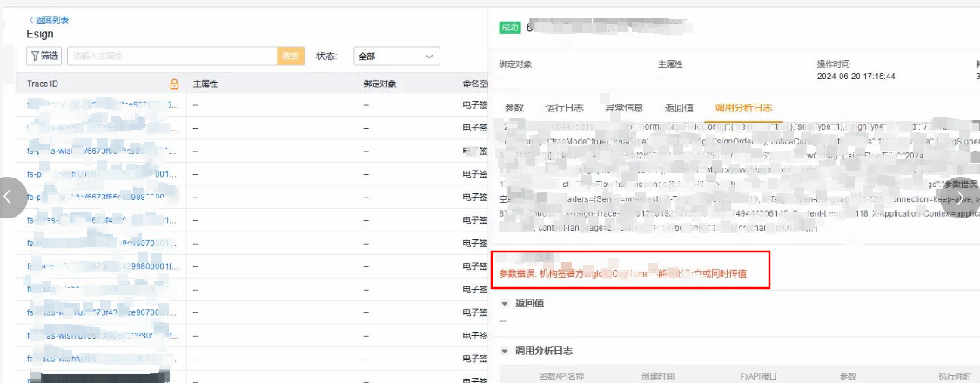Select the 调用分析日志 tab
This screenshot has width=980, height=383.
coord(743,108)
